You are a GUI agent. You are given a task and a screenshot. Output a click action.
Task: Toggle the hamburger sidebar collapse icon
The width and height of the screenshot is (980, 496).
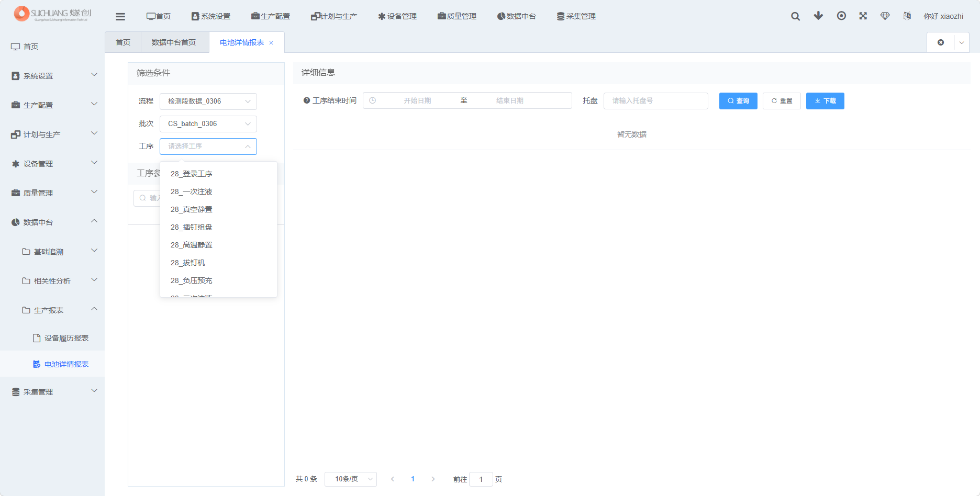[x=120, y=17]
